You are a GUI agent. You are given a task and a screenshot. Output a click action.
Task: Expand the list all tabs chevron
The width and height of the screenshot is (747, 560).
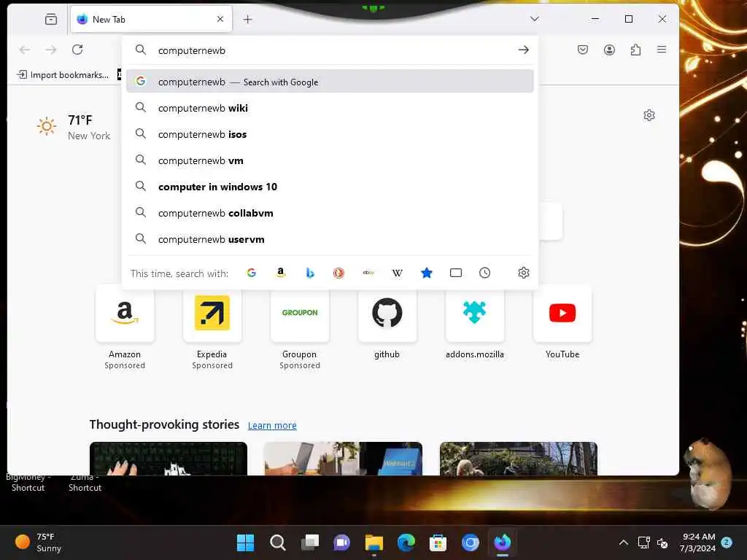(535, 18)
